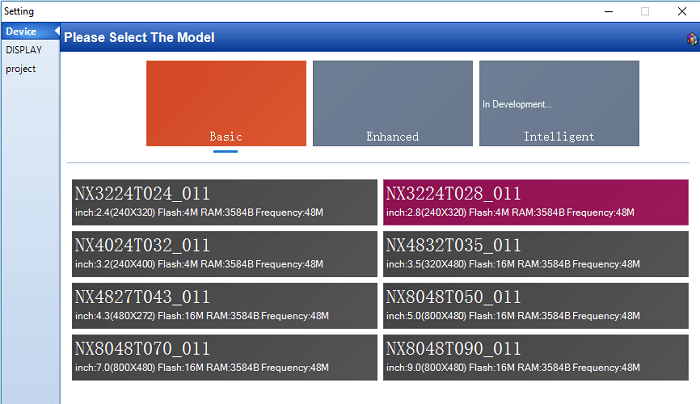Choose the NX8048T070_011 7.0 inch model
700x404 pixels.
pyautogui.click(x=224, y=357)
